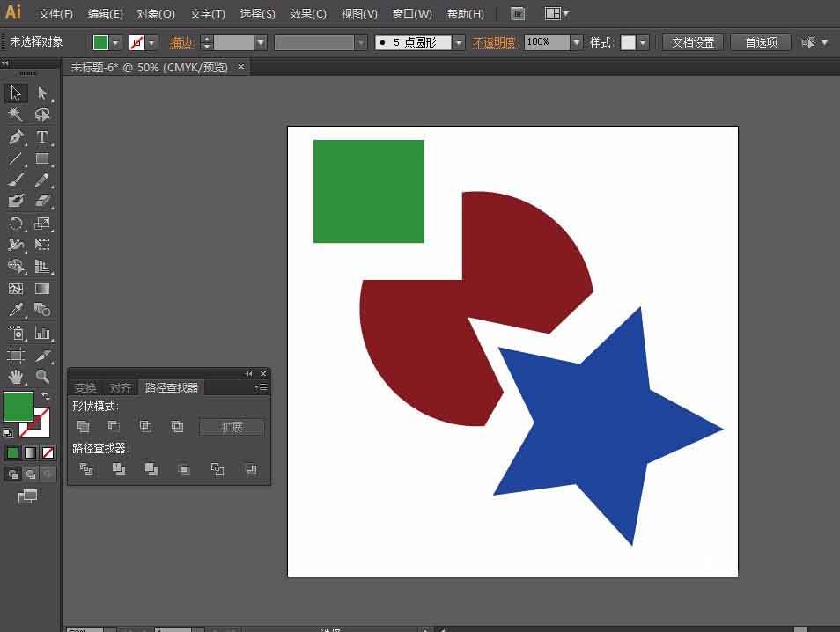Click the 首选项 button
The height and width of the screenshot is (632, 840).
point(761,42)
